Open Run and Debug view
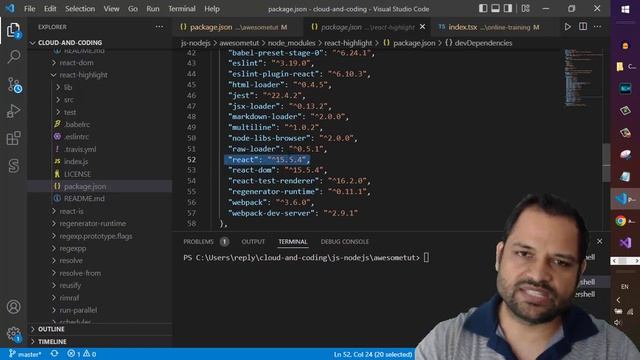This screenshot has height=360, width=640. 13,111
